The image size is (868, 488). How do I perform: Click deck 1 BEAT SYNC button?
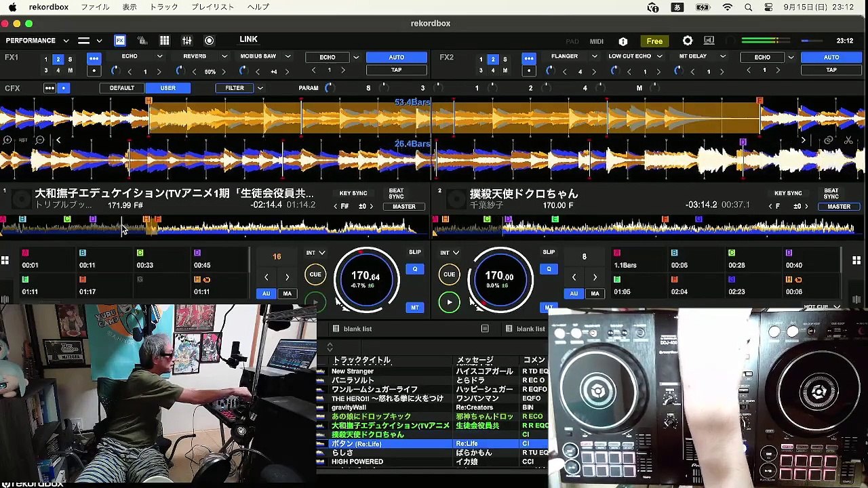pos(396,194)
